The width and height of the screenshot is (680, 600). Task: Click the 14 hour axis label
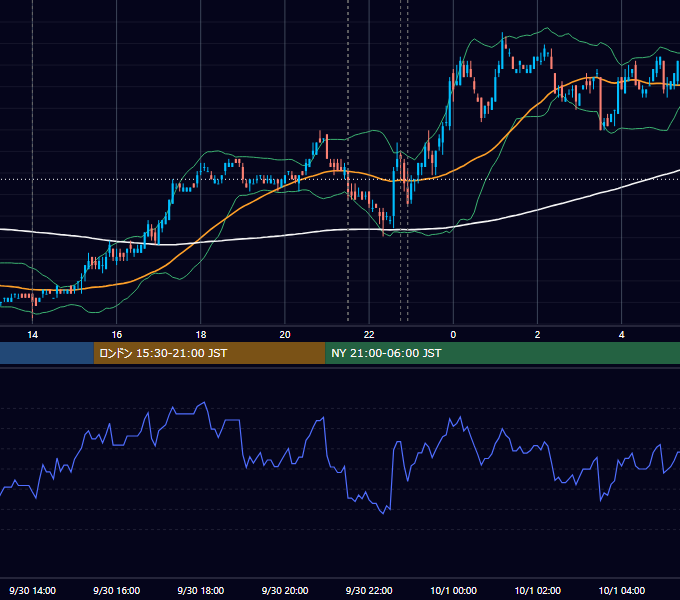pyautogui.click(x=33, y=335)
